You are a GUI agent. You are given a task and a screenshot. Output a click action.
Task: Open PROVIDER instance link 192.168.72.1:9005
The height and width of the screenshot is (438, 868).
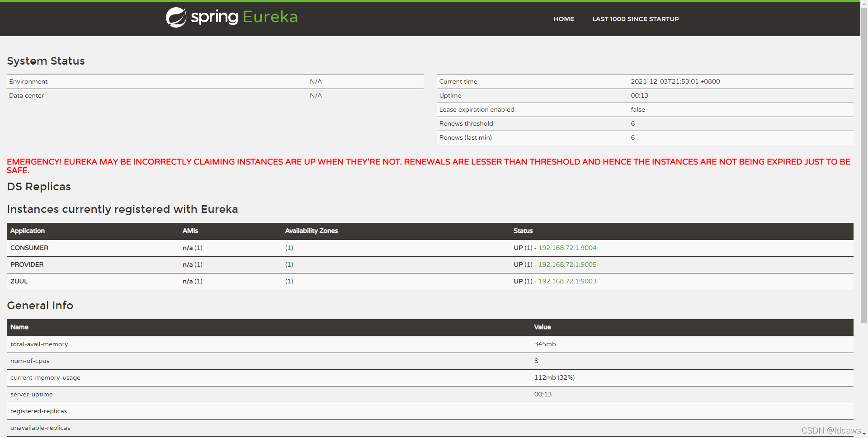click(x=567, y=264)
